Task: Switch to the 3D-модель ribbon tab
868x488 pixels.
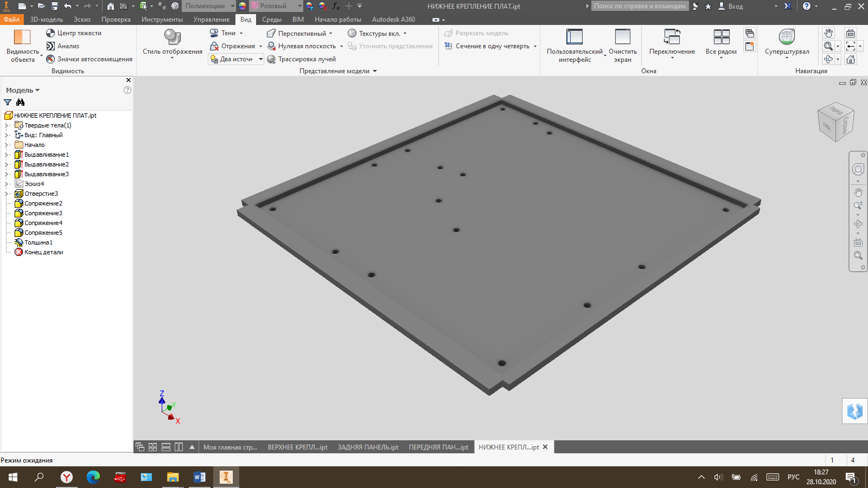Action: point(47,20)
